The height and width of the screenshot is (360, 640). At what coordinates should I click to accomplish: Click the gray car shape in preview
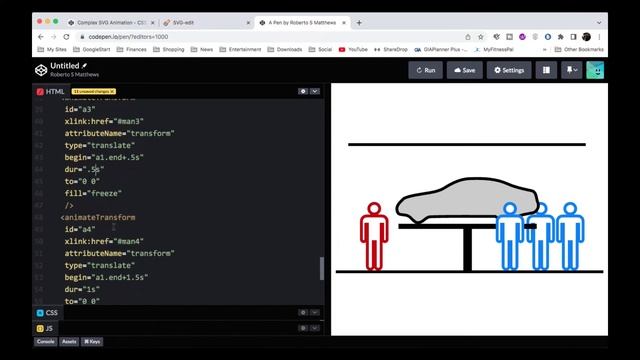[x=467, y=199]
